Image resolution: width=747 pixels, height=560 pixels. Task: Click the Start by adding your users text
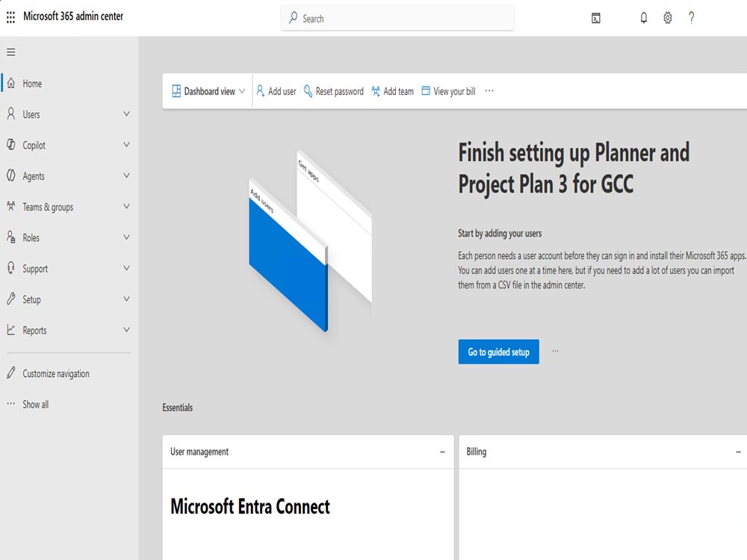click(500, 233)
